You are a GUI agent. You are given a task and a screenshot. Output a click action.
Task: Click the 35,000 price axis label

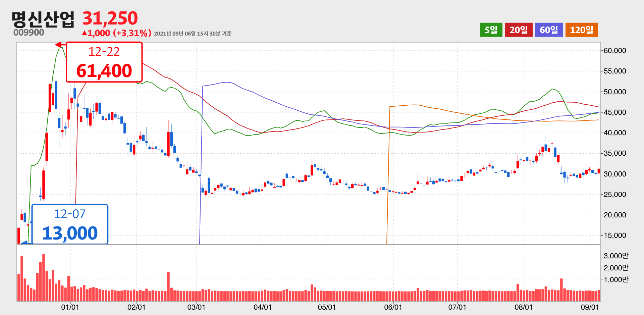pyautogui.click(x=615, y=153)
